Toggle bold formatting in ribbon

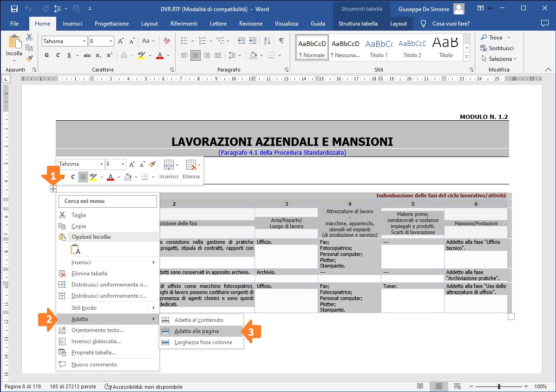[46, 55]
